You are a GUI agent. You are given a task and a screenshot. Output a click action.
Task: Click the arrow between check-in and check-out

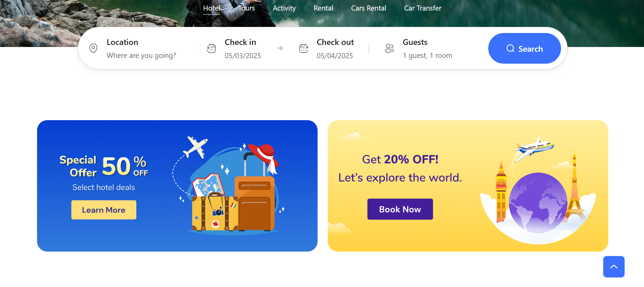(x=280, y=48)
